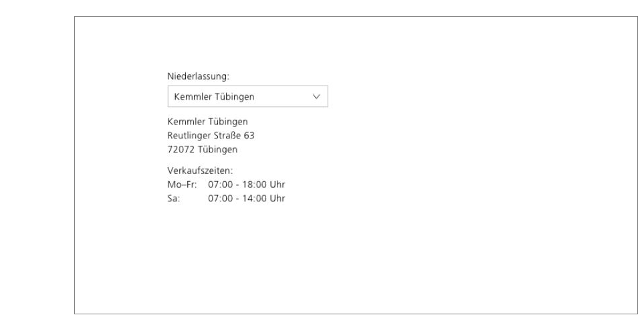Click the Kemmler Tübingen address heading
The image size is (644, 323).
[x=208, y=122]
